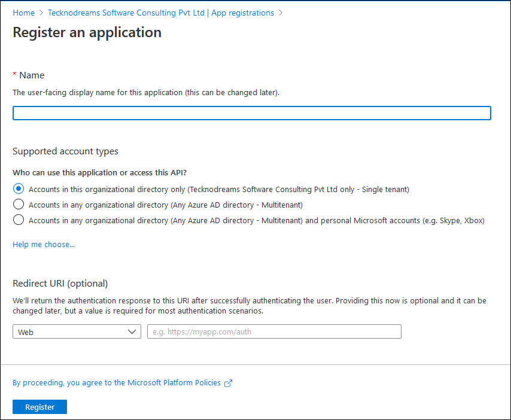This screenshot has height=420, width=511.
Task: Navigate to the Home breadcrumb
Action: pyautogui.click(x=23, y=12)
